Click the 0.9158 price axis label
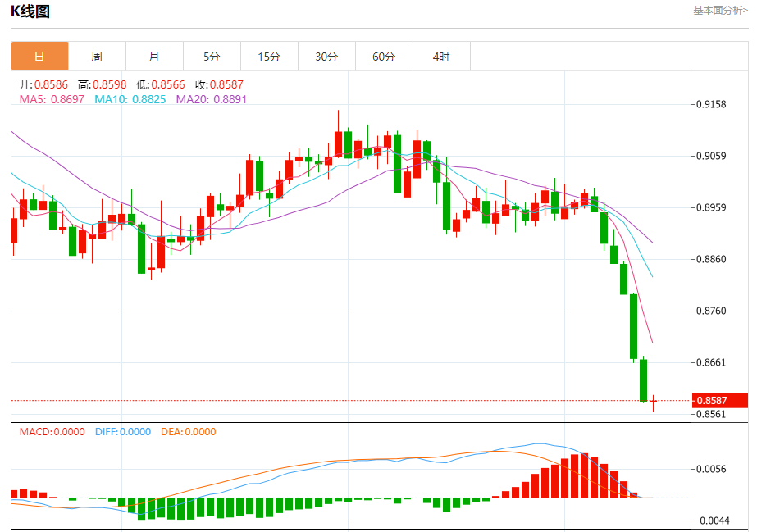 coord(711,104)
